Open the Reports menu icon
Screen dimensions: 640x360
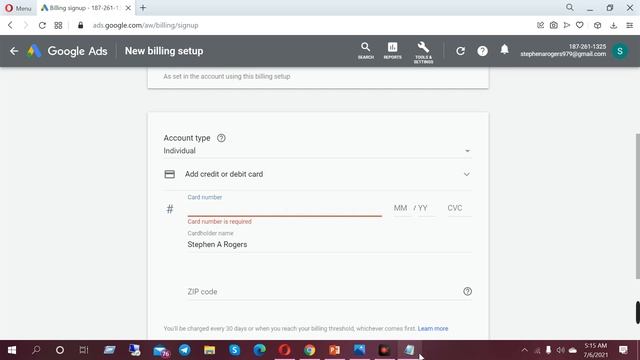[392, 51]
